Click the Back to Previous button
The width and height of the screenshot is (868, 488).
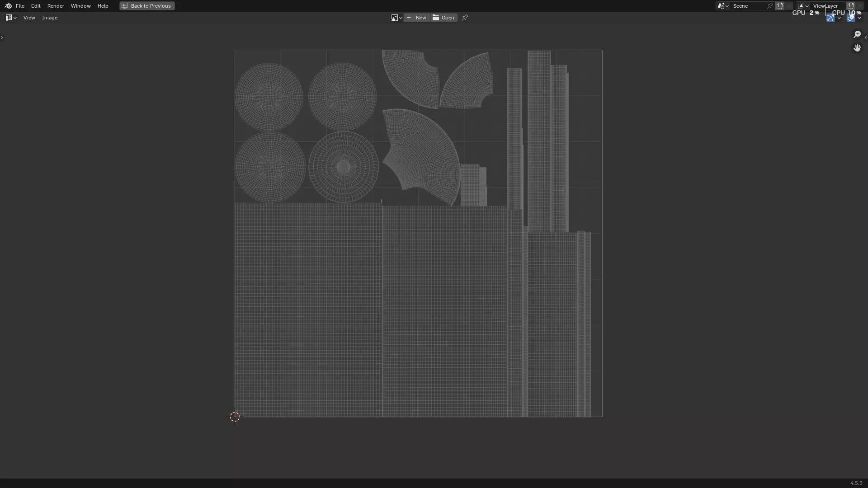coord(147,6)
